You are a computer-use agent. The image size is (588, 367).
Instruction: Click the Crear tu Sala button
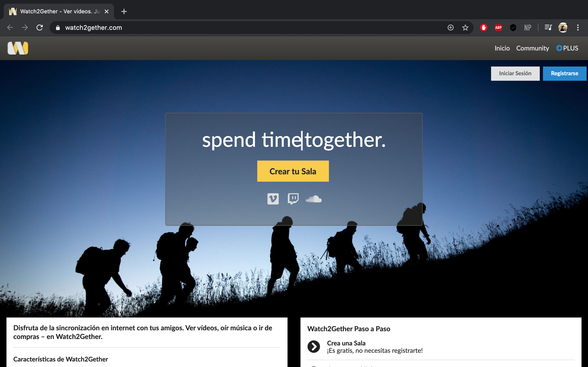pos(293,171)
